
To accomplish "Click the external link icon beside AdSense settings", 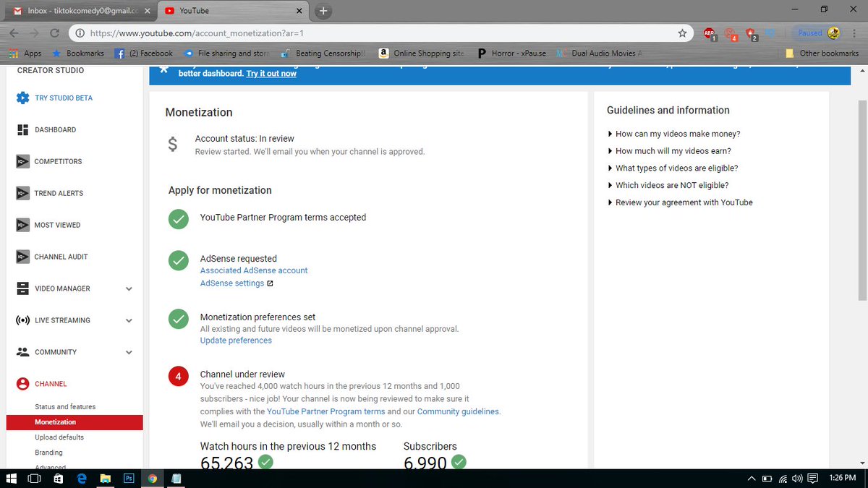I will 270,283.
